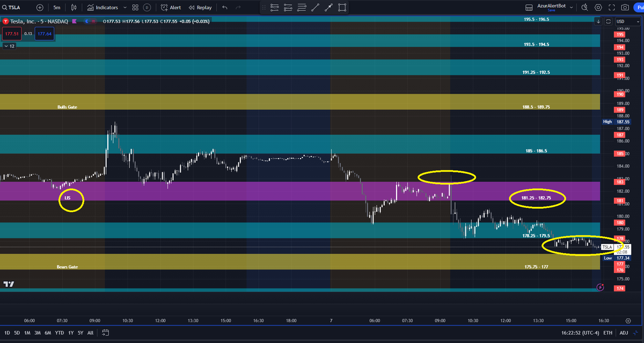Expand the layout management dropdown arrow

(571, 8)
